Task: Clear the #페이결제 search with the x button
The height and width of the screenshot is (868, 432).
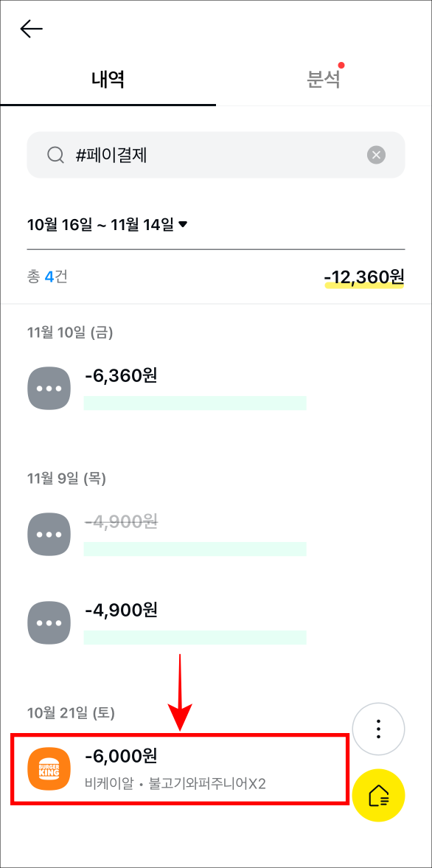Action: (x=376, y=155)
